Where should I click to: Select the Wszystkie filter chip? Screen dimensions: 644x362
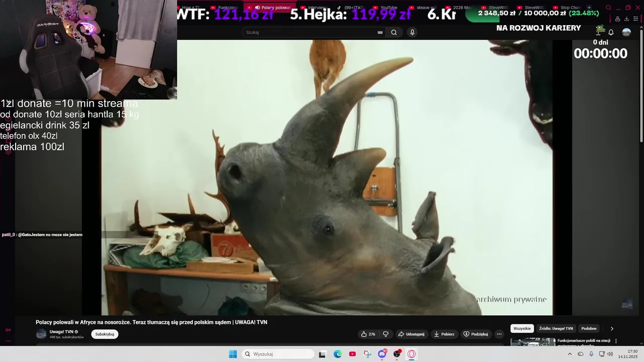(x=522, y=328)
